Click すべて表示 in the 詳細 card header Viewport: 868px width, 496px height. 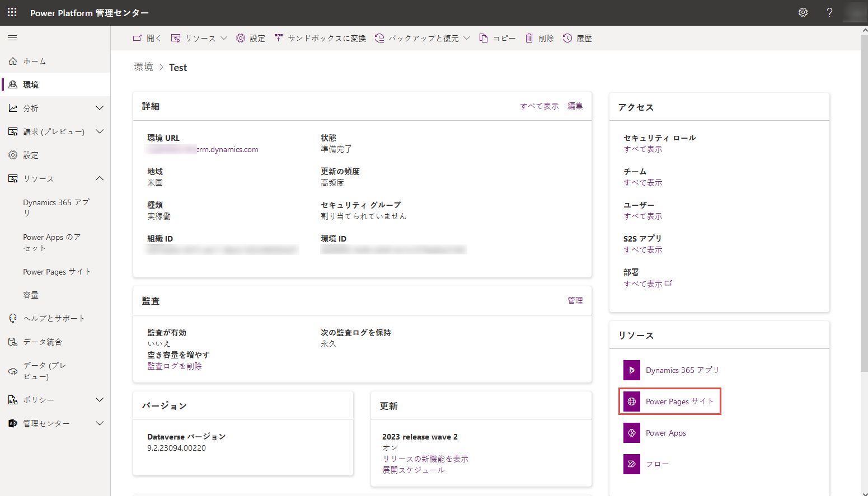(539, 106)
